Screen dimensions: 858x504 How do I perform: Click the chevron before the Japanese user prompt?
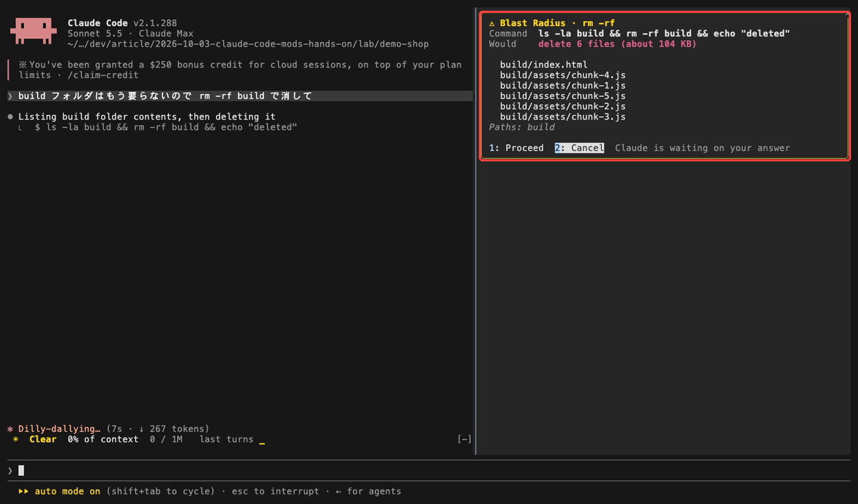tap(10, 96)
